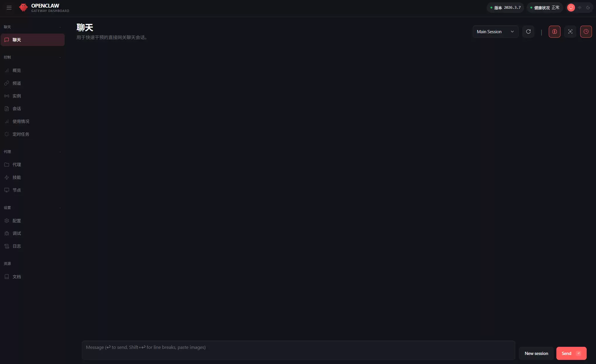The width and height of the screenshot is (596, 364).
Task: Toggle the clock icon button
Action: coord(586,32)
